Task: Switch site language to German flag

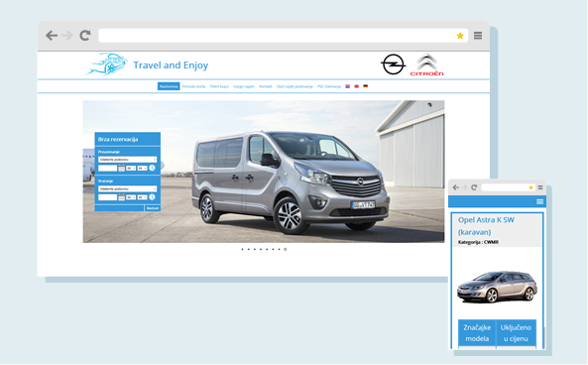Action: click(x=365, y=86)
